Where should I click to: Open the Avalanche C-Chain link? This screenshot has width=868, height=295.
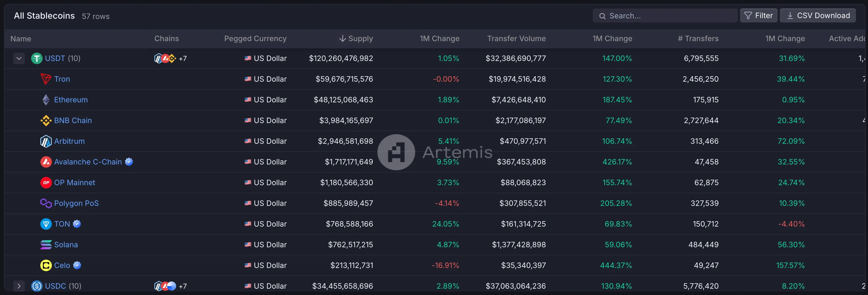88,162
